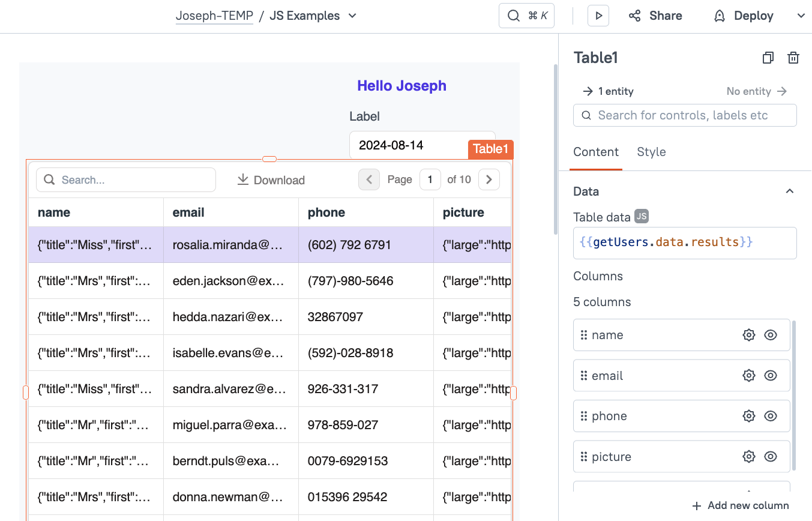Open the Share dialog
This screenshot has height=521, width=812.
655,16
